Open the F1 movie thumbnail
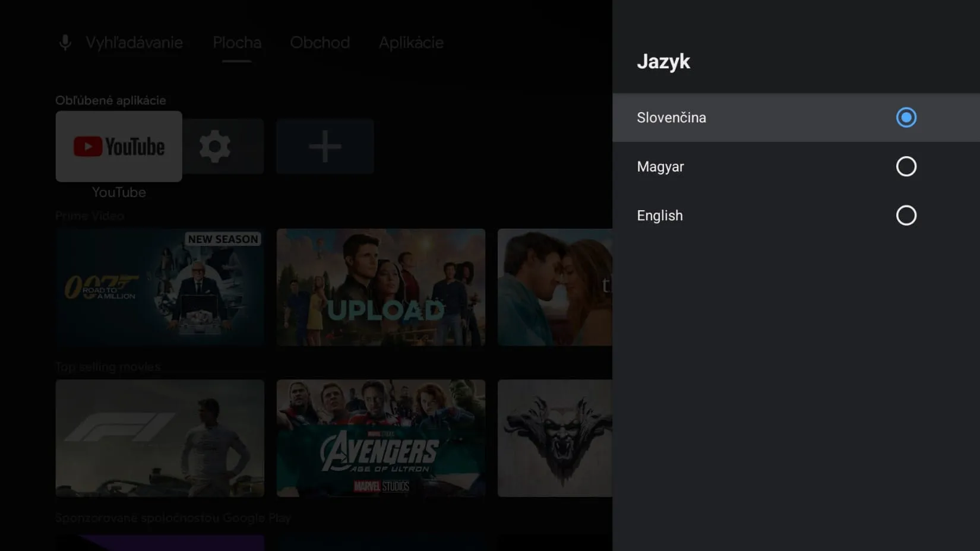Screen dimensions: 980x551 (x=160, y=438)
